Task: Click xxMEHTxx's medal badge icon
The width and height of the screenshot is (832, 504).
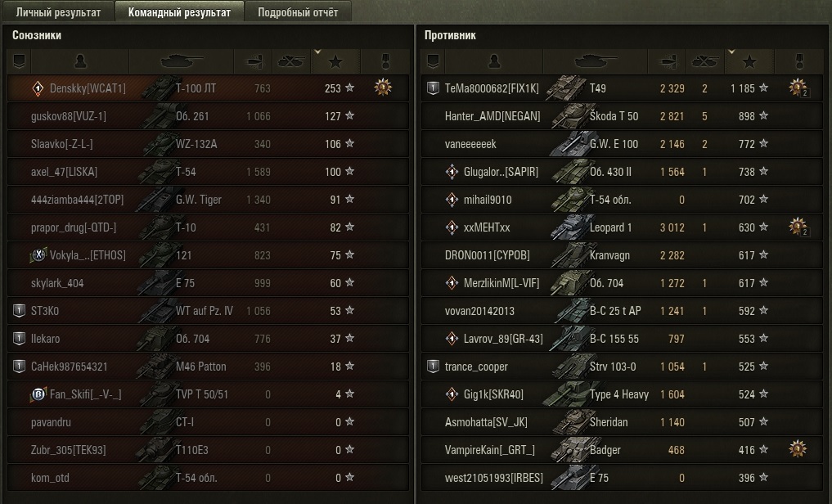Action: point(798,227)
